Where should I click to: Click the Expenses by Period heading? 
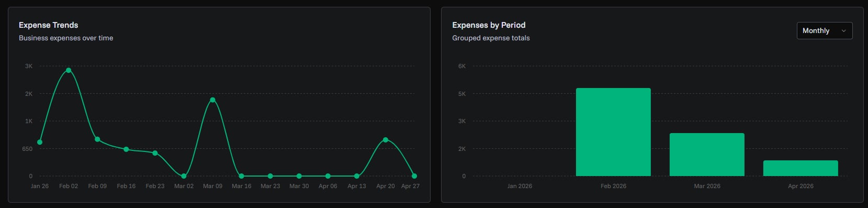[489, 25]
